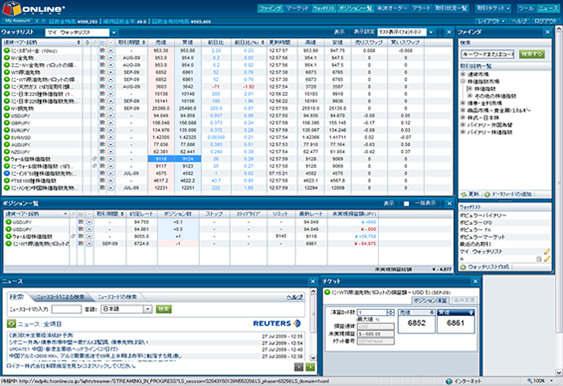
Task: Click paperclip icon on ウォール街株価指数 watchlist row
Action: point(94,159)
